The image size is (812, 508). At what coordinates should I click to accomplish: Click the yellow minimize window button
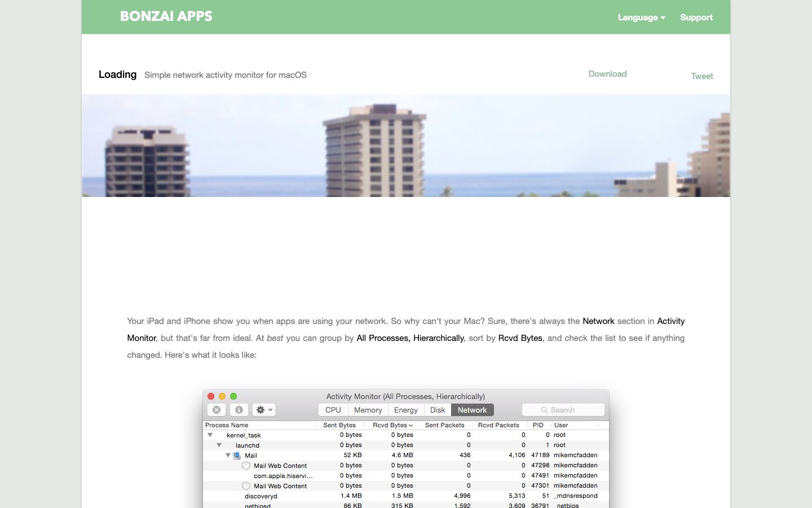pyautogui.click(x=222, y=396)
